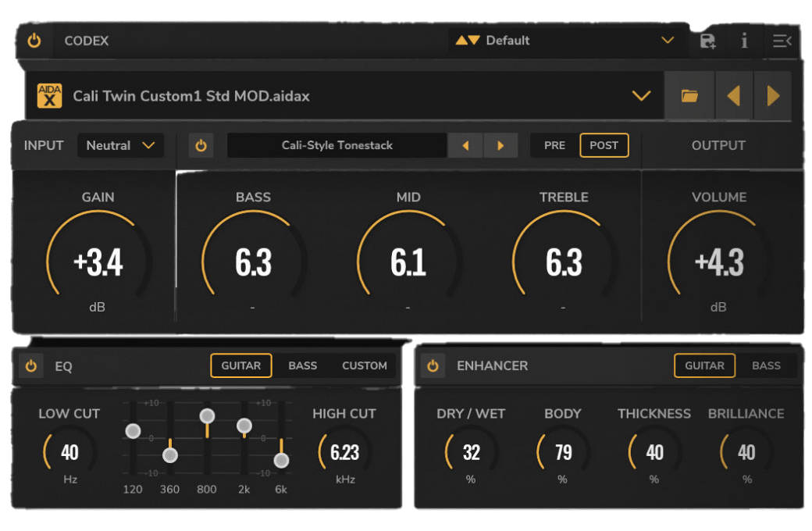Viewport: 812px width, 531px height.
Task: Select the CUSTOM tab in the EQ section
Action: tap(365, 365)
